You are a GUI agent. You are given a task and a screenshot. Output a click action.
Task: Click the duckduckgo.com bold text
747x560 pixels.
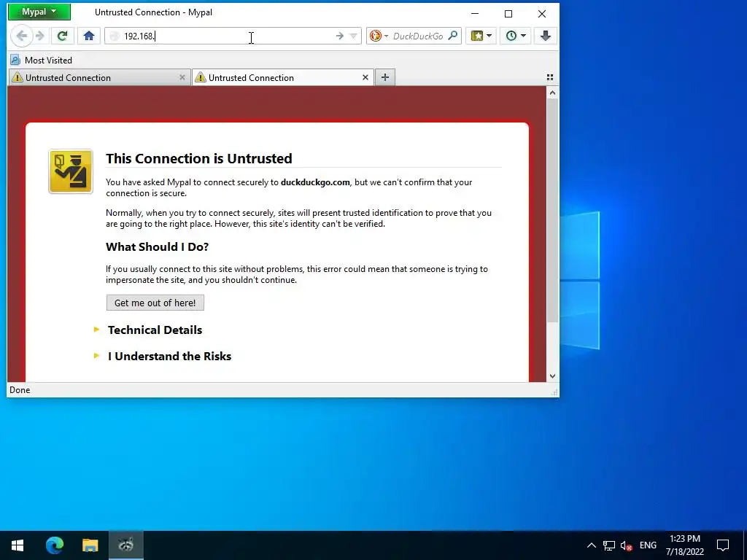coord(315,182)
